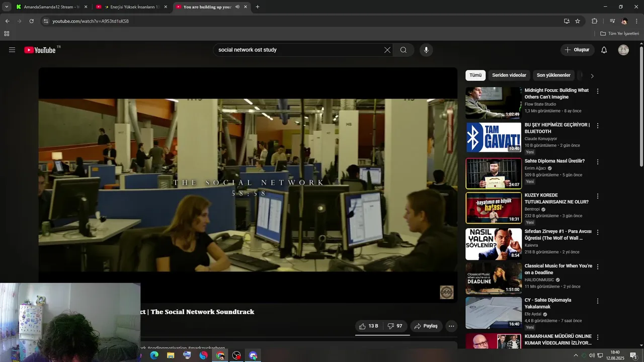Open the apps grid in bookmarks bar

coord(7,34)
